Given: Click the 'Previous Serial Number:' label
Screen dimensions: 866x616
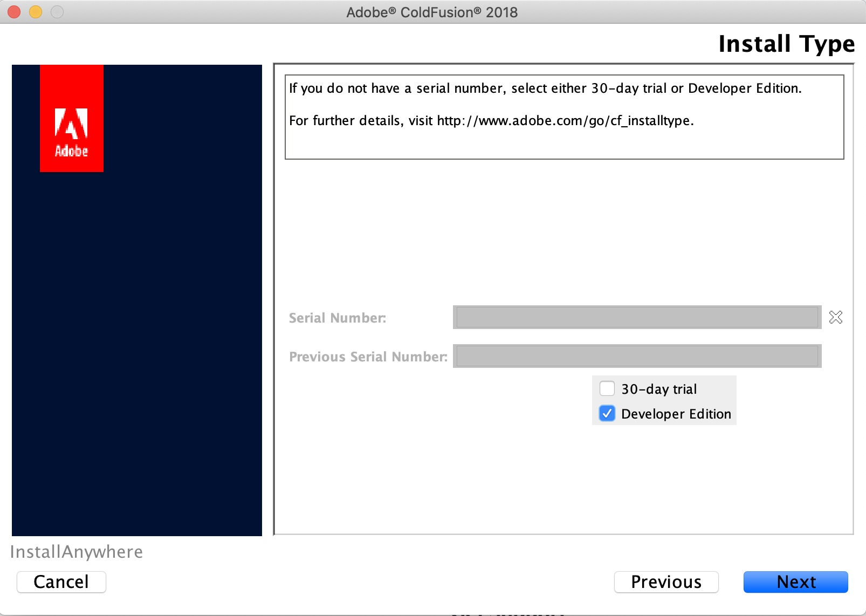Looking at the screenshot, I should coord(368,357).
